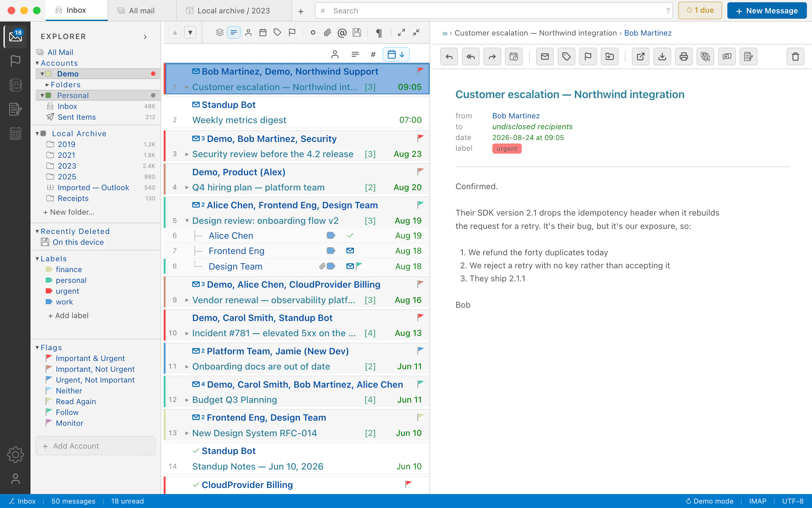
Task: Toggle subject lines display in list toolbar
Action: [233, 32]
